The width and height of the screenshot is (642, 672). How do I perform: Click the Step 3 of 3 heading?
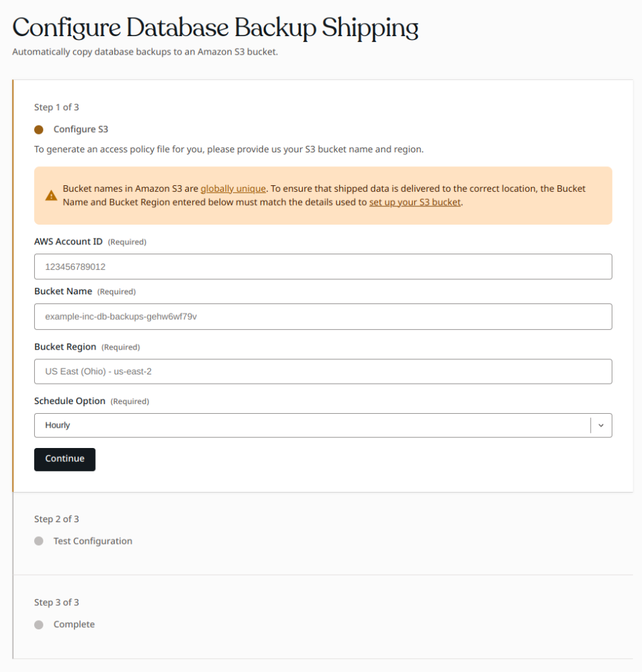pyautogui.click(x=56, y=602)
